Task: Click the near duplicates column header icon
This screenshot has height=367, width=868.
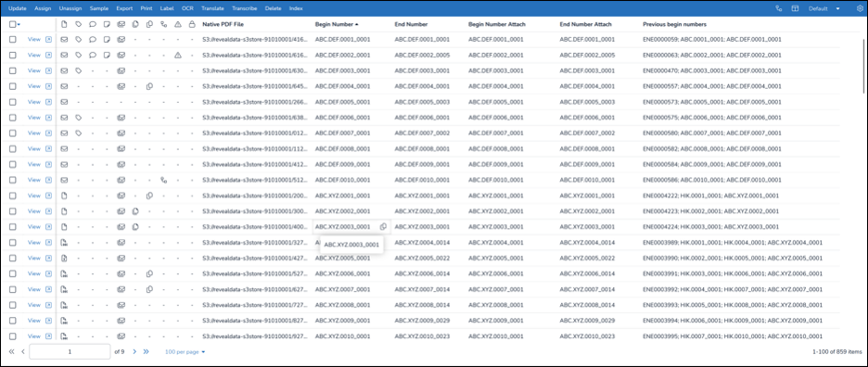Action: pyautogui.click(x=149, y=24)
